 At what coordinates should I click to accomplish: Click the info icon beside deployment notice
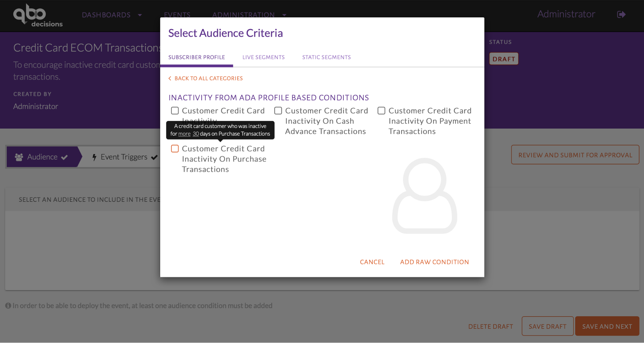point(8,306)
